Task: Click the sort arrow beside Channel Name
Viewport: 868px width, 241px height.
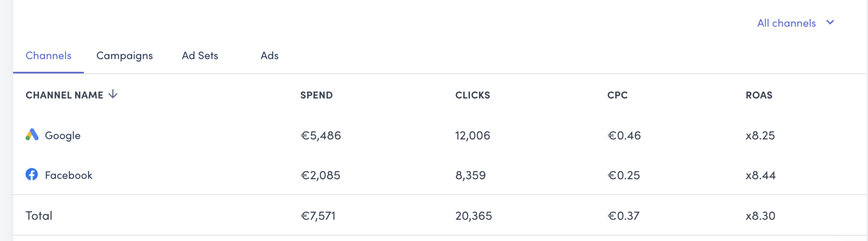Action: point(113,94)
